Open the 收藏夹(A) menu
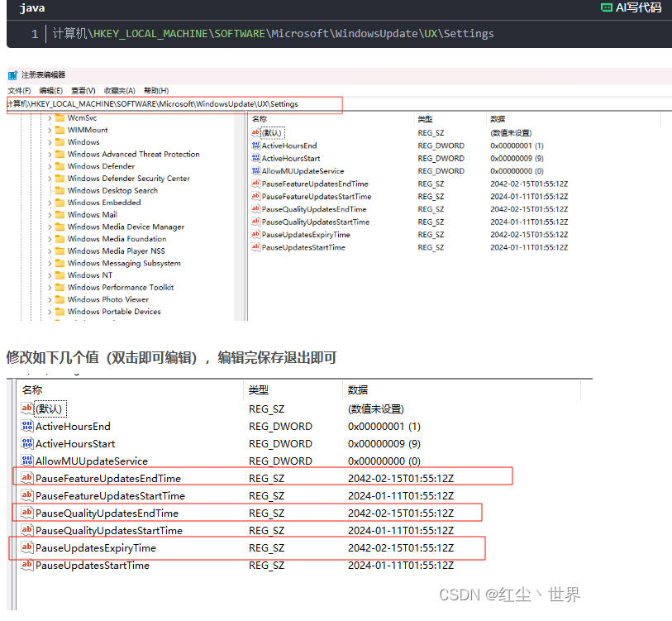The height and width of the screenshot is (621, 672). pyautogui.click(x=119, y=90)
